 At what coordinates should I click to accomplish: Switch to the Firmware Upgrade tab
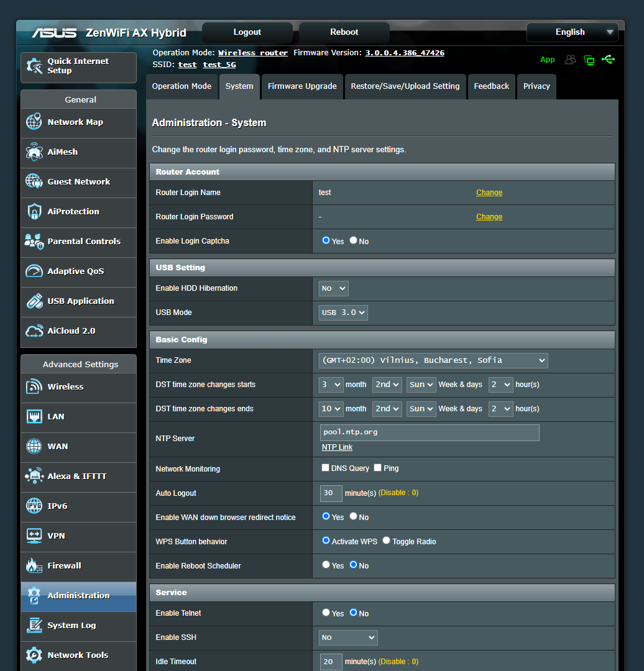[302, 86]
